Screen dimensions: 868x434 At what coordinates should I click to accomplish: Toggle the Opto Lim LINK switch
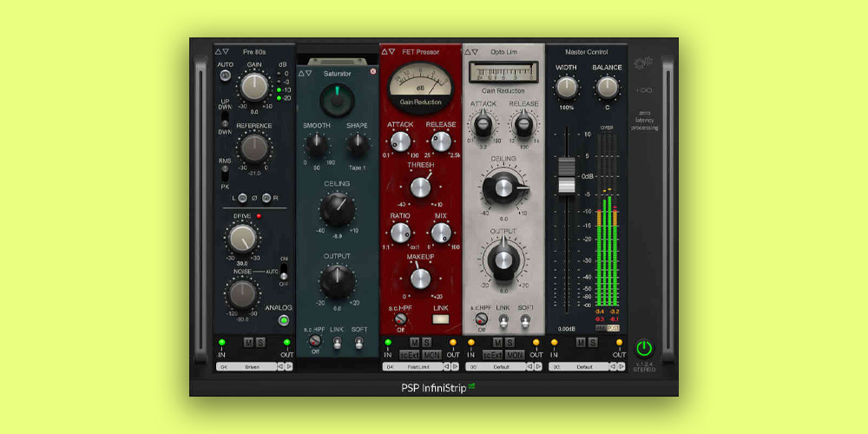pyautogui.click(x=504, y=320)
